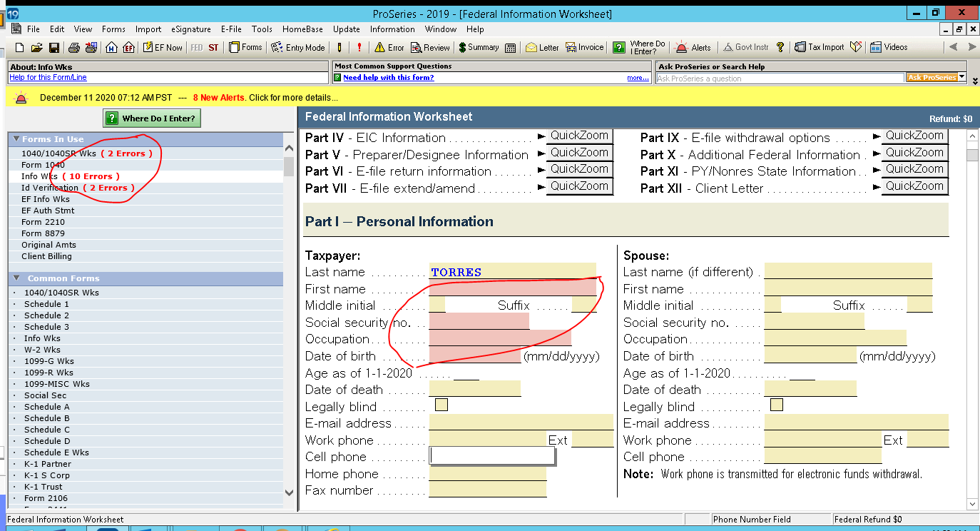This screenshot has height=531, width=980.
Task: Click the green Where Do I Enter? button
Action: pos(152,118)
